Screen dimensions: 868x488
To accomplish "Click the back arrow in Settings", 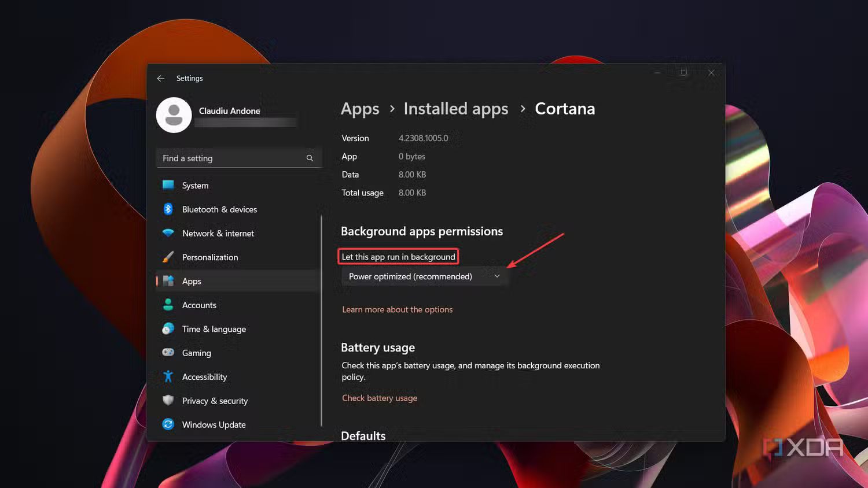I will [161, 78].
